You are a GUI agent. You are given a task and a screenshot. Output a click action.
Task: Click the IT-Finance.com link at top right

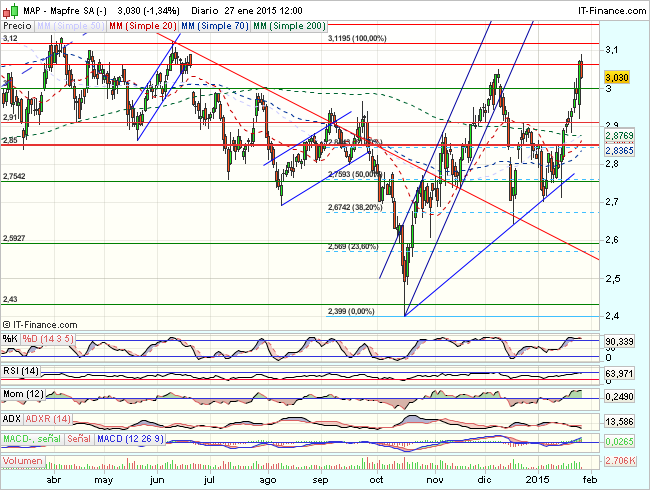click(x=606, y=8)
